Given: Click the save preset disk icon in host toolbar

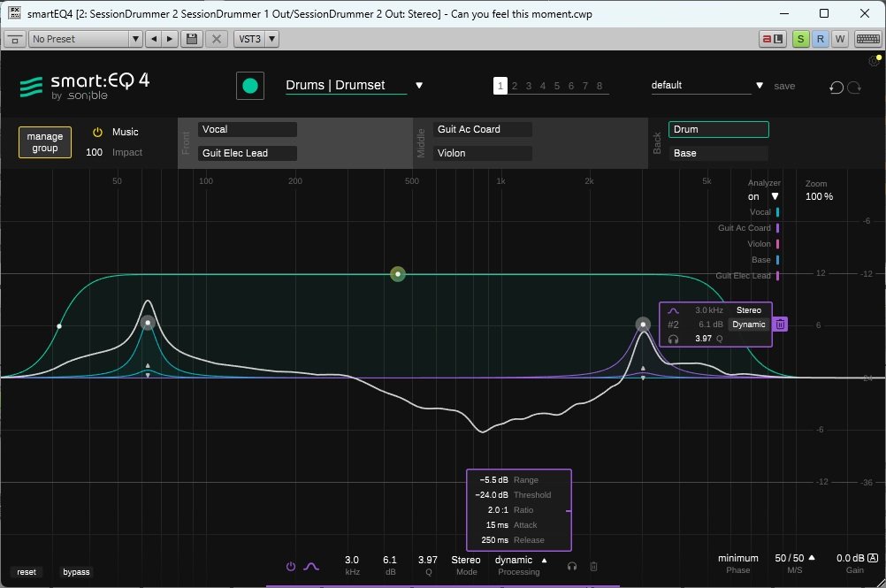Looking at the screenshot, I should click(x=191, y=38).
